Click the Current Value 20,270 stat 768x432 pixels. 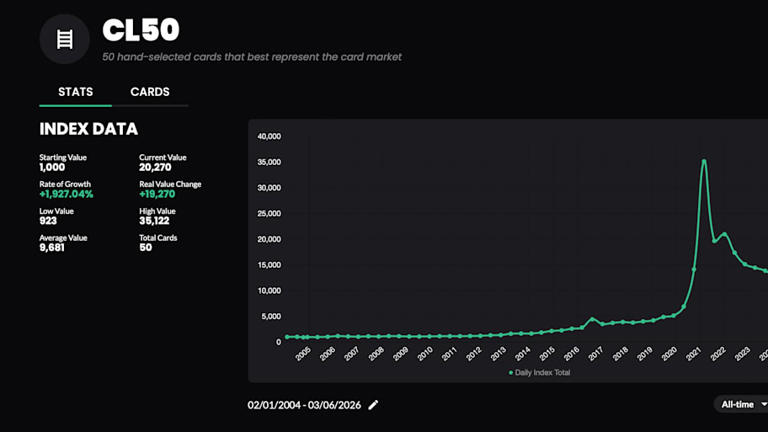point(160,168)
